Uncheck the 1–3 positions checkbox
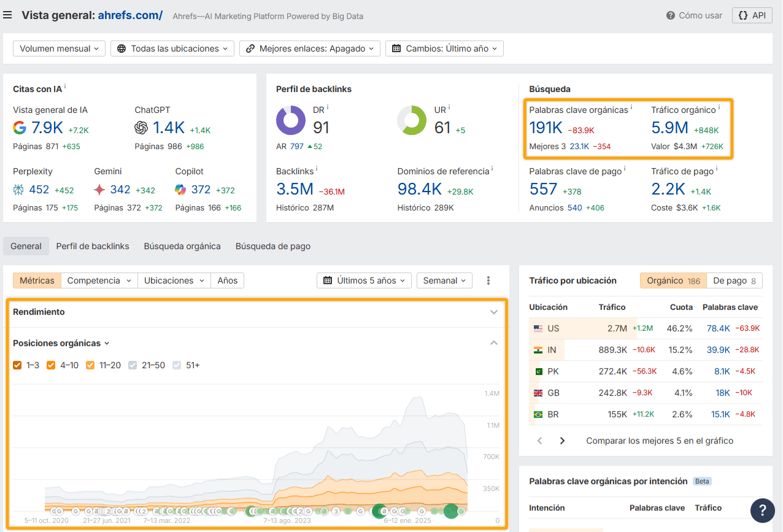783x532 pixels. [x=18, y=365]
